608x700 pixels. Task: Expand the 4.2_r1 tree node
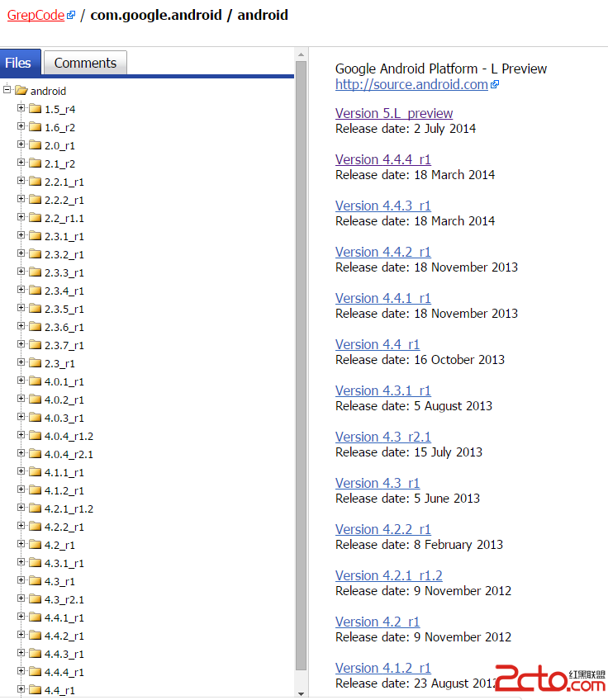pyautogui.click(x=21, y=544)
